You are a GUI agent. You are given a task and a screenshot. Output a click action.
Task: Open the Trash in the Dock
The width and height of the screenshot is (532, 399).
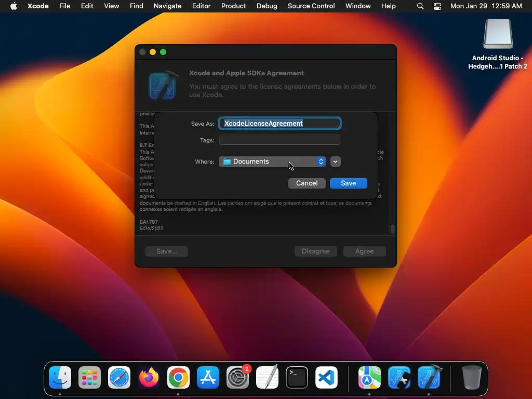pyautogui.click(x=472, y=377)
